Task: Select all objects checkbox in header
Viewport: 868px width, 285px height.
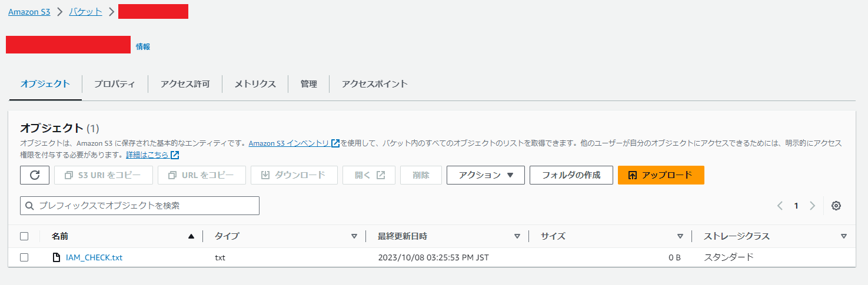Action: click(x=24, y=236)
